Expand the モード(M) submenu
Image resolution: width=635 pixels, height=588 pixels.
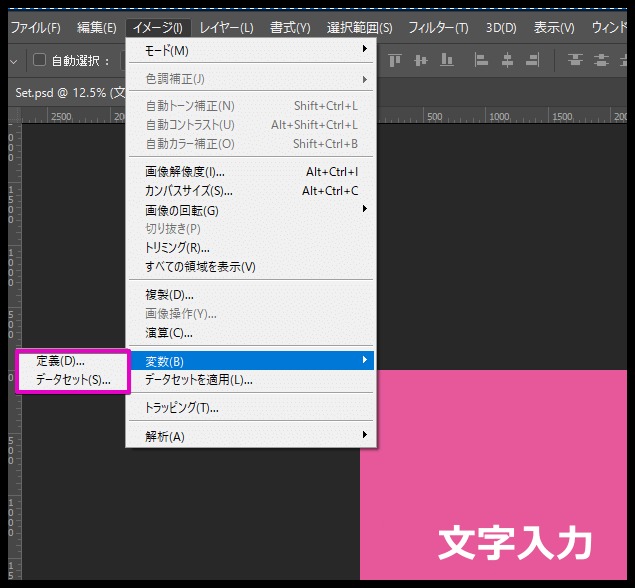[x=252, y=50]
